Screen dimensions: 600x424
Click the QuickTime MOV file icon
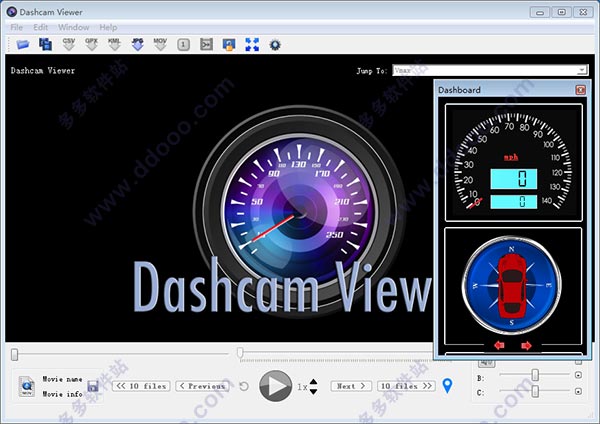27,386
